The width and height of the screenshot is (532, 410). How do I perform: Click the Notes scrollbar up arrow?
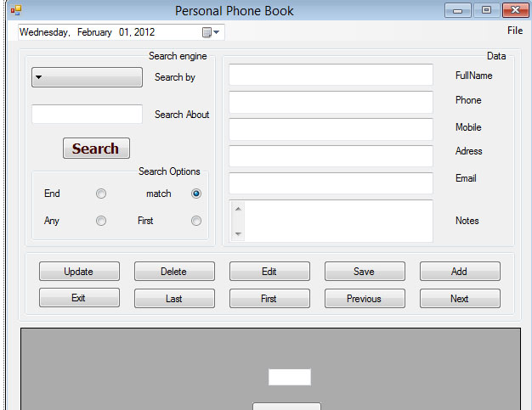238,209
